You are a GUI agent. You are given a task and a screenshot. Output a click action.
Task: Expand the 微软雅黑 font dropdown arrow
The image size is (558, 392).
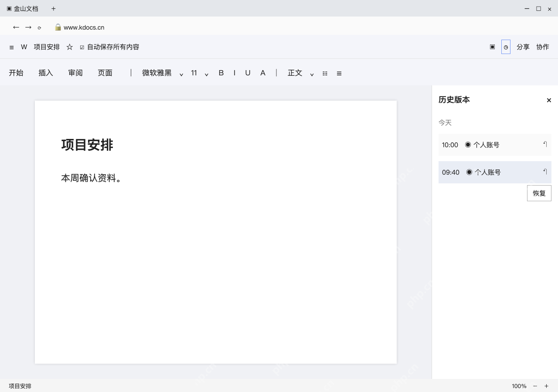(x=181, y=74)
